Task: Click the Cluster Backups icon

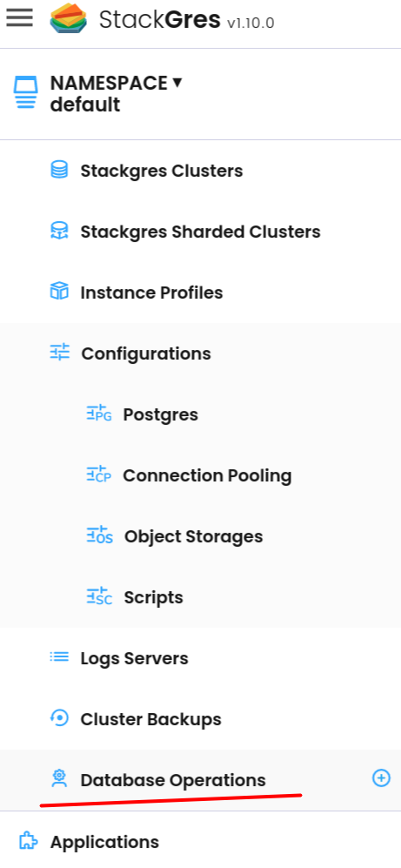Action: [59, 718]
